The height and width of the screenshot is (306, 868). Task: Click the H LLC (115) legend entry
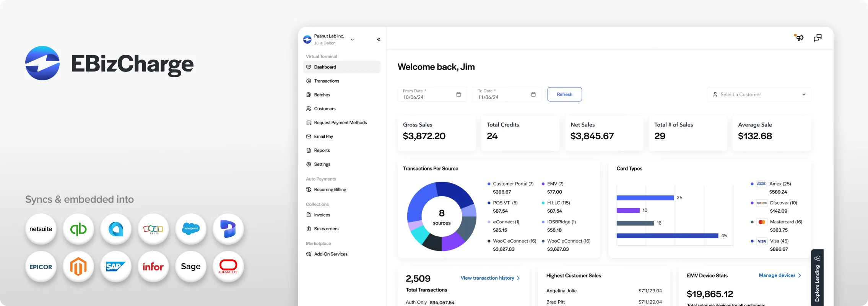point(556,207)
